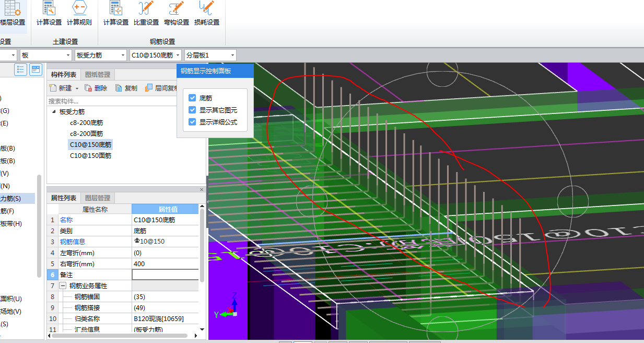
Task: Click the XYZ axis gizmo in viewport
Action: point(227,306)
